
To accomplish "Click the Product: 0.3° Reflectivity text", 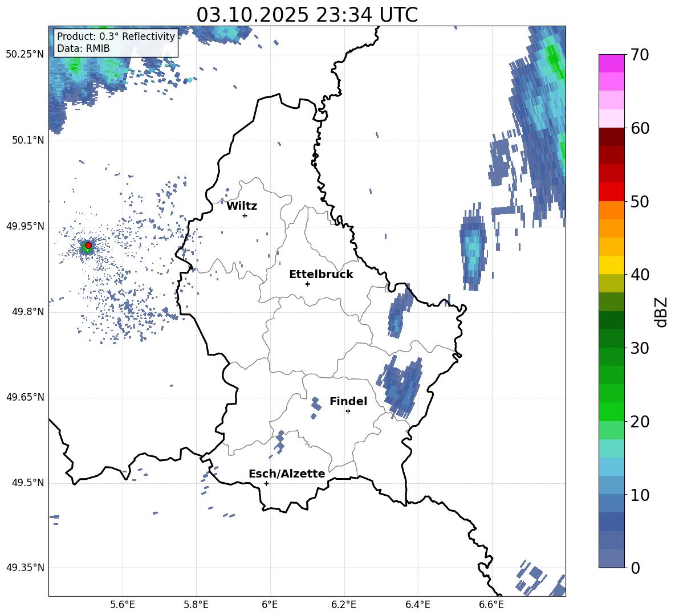I will point(116,36).
